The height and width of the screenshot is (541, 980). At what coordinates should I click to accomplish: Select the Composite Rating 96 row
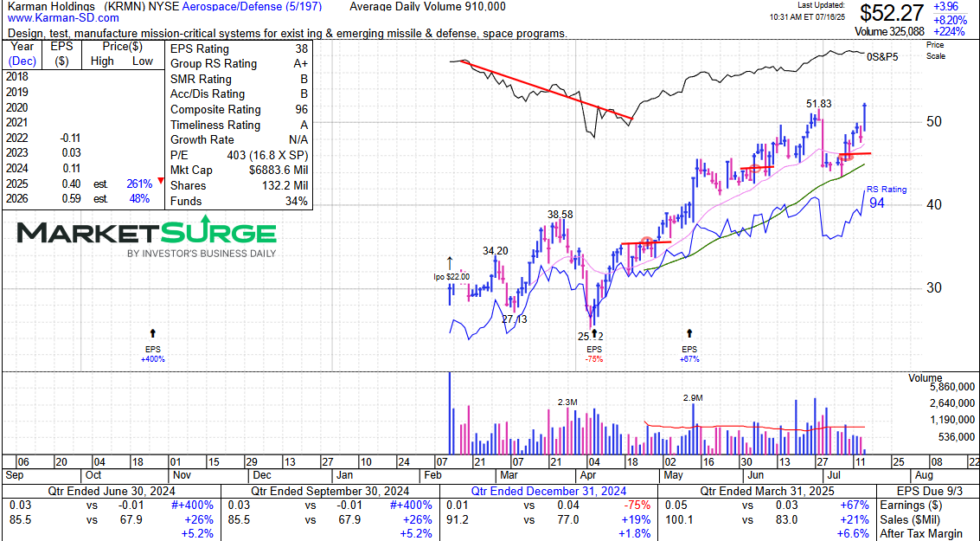(240, 109)
